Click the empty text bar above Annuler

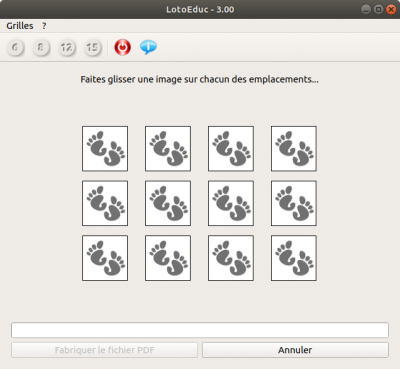click(200, 330)
